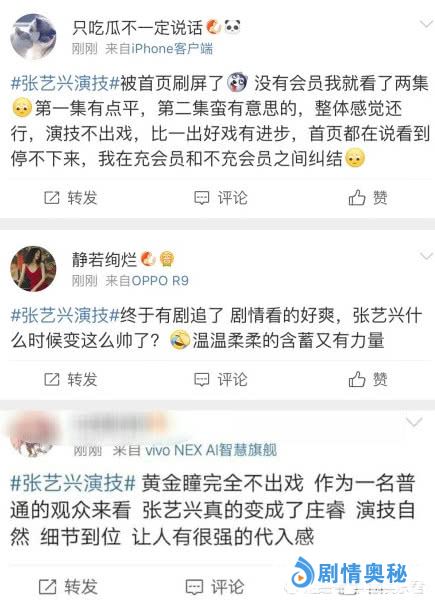The width and height of the screenshot is (435, 603).
Task: Click the repost icon on the third post
Action: point(48,586)
